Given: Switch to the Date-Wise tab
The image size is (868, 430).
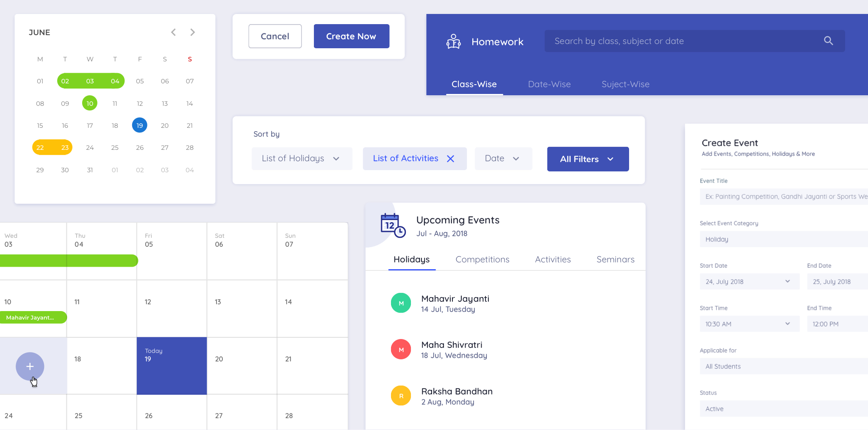Looking at the screenshot, I should click(x=549, y=84).
